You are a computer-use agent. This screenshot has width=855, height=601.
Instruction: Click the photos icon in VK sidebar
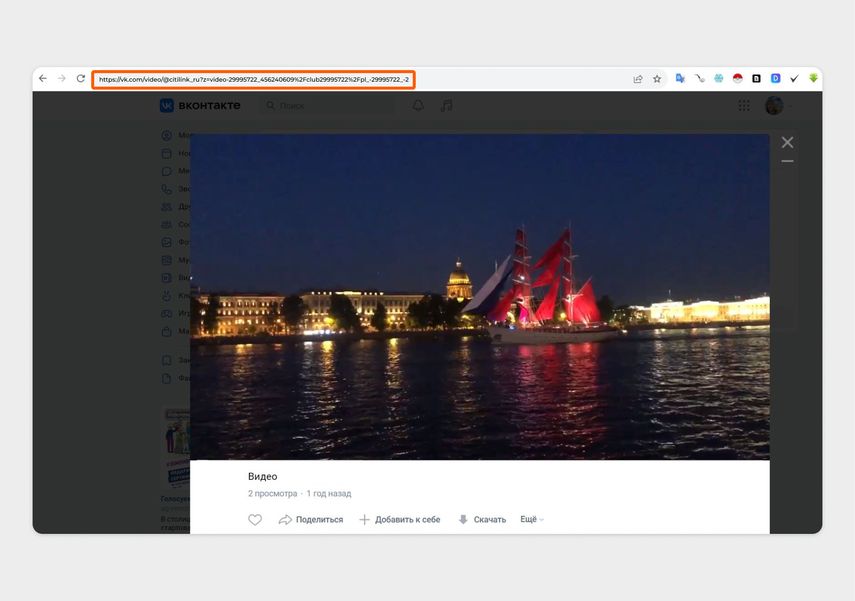[167, 242]
